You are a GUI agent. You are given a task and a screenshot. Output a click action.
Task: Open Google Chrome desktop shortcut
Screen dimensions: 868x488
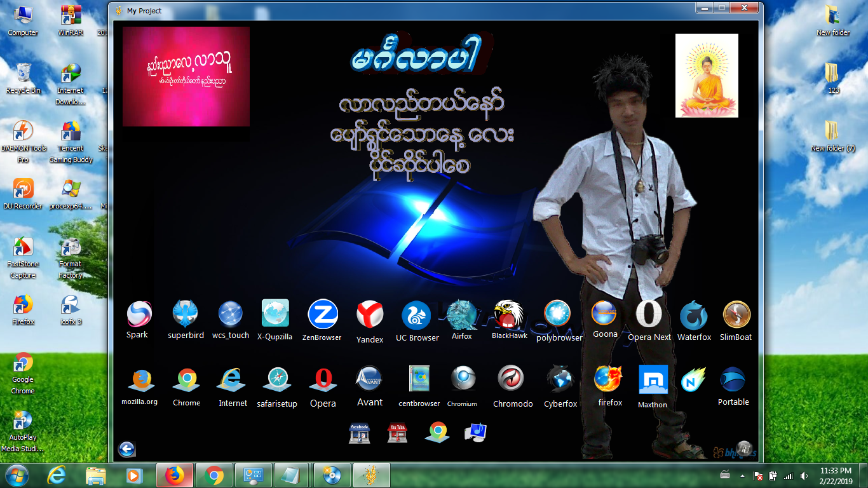(x=23, y=374)
